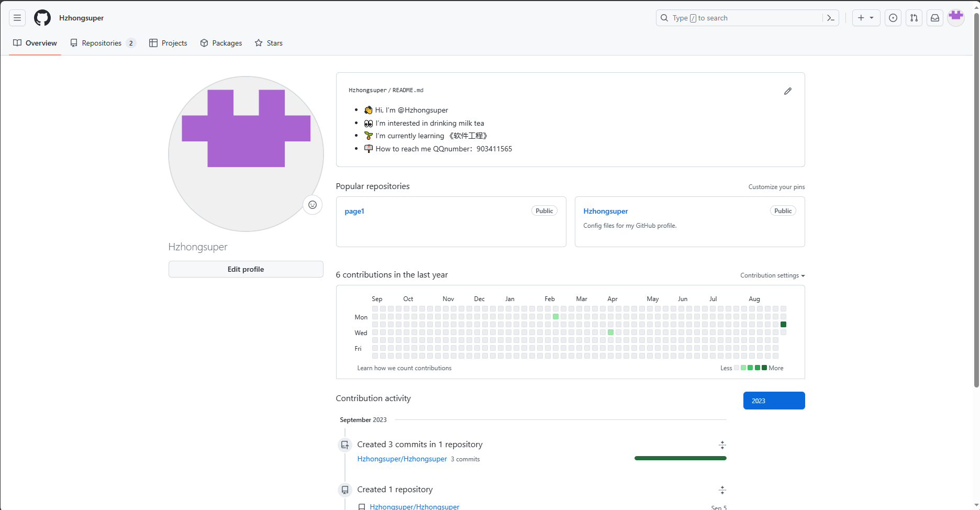Open the Inbox notifications icon
This screenshot has width=980, height=510.
tap(935, 18)
